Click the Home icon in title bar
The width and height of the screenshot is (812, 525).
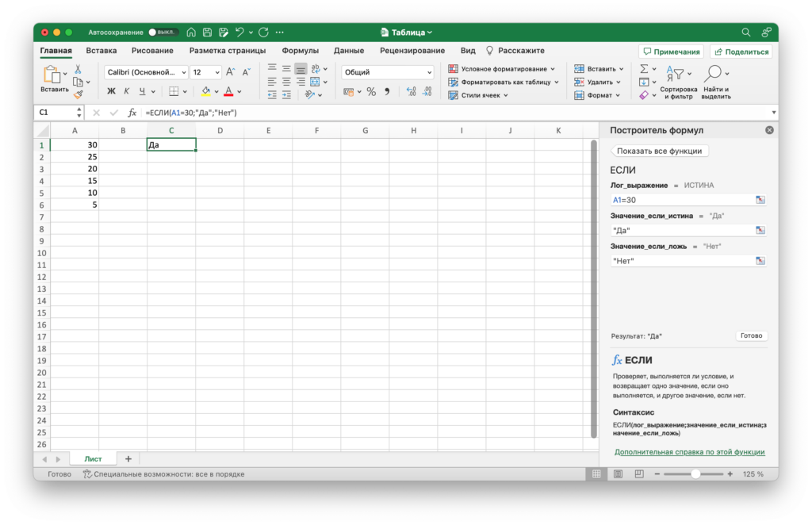[191, 32]
